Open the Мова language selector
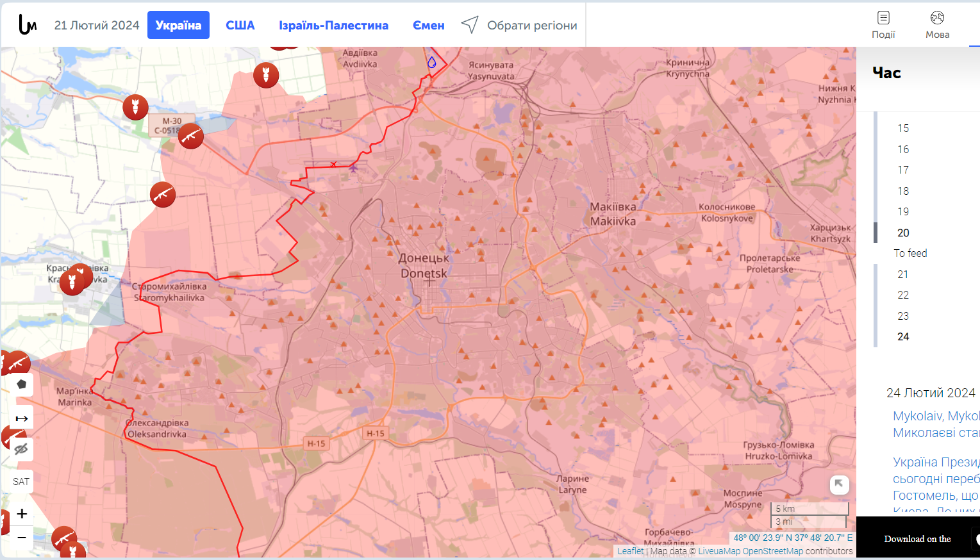The width and height of the screenshot is (980, 560). tap(937, 25)
